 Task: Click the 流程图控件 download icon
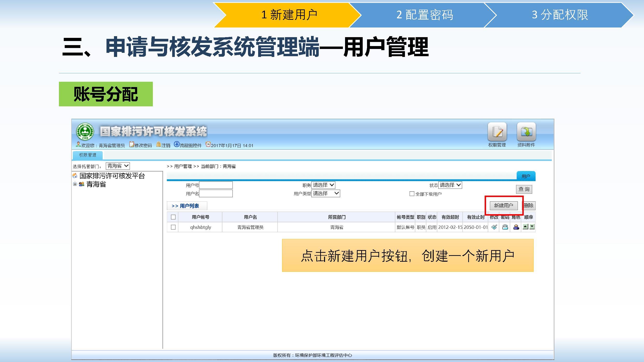click(x=177, y=144)
